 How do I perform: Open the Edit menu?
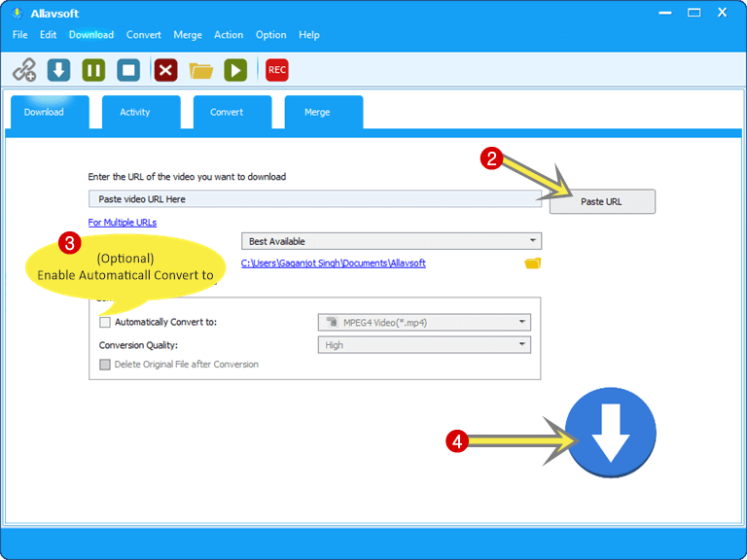(x=48, y=35)
